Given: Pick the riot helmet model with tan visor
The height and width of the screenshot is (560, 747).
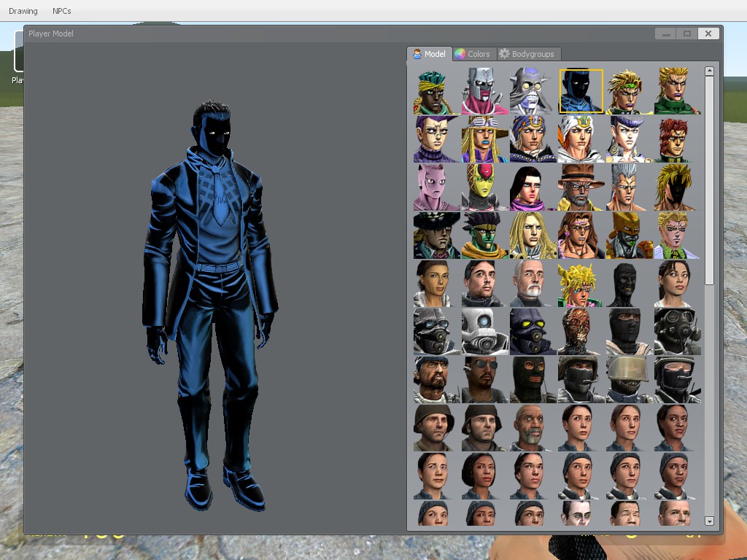Looking at the screenshot, I should (x=630, y=380).
